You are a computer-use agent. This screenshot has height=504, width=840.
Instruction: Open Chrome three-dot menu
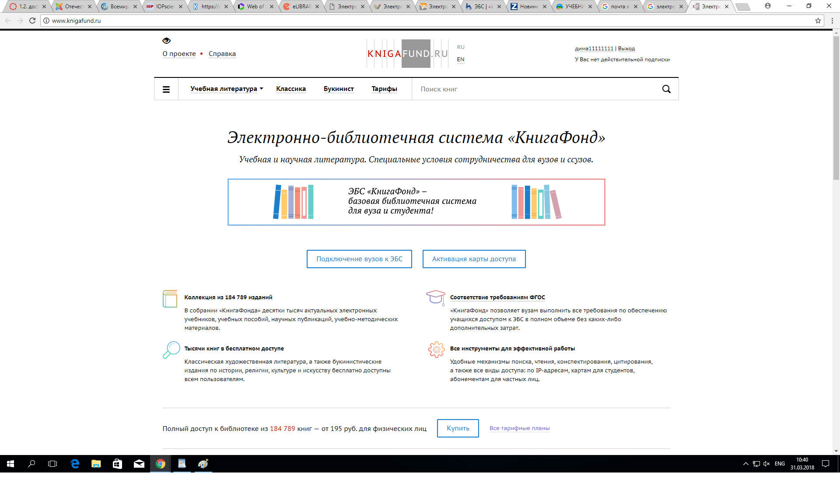[832, 21]
